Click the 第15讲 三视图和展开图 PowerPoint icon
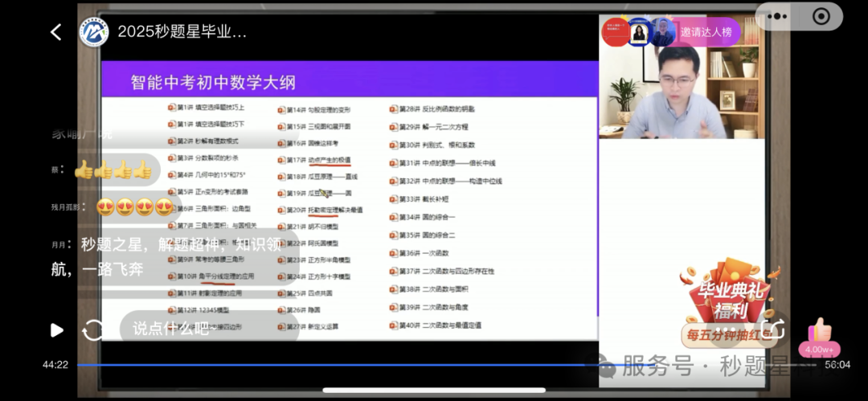The height and width of the screenshot is (401, 868). tap(281, 126)
